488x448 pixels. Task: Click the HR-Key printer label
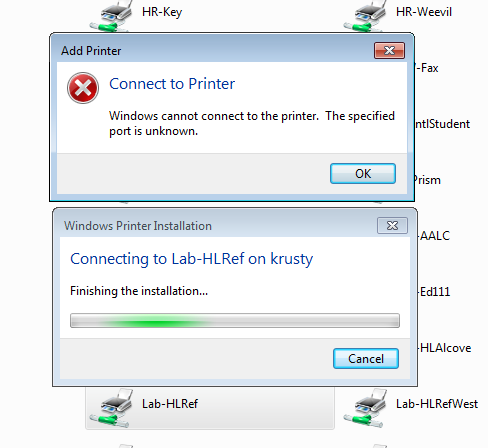pos(162,12)
